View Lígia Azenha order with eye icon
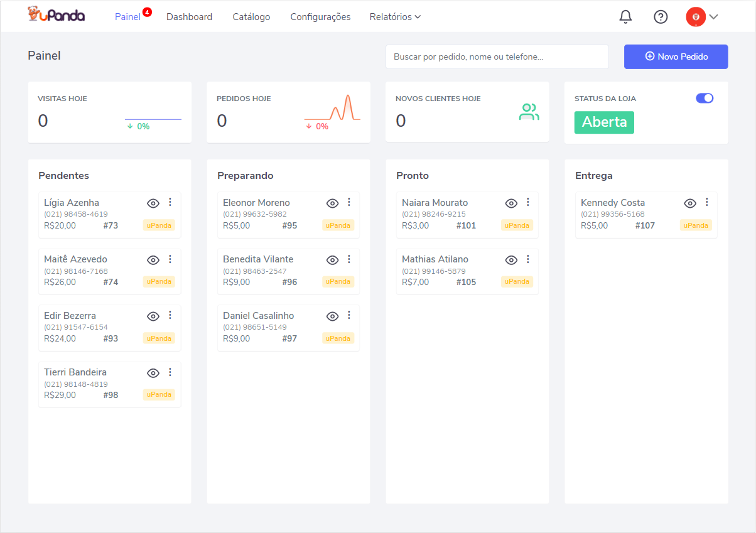The image size is (756, 533). coord(153,203)
